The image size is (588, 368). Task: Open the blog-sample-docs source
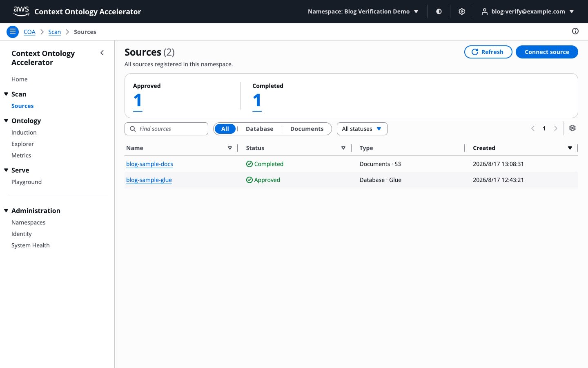(x=149, y=164)
